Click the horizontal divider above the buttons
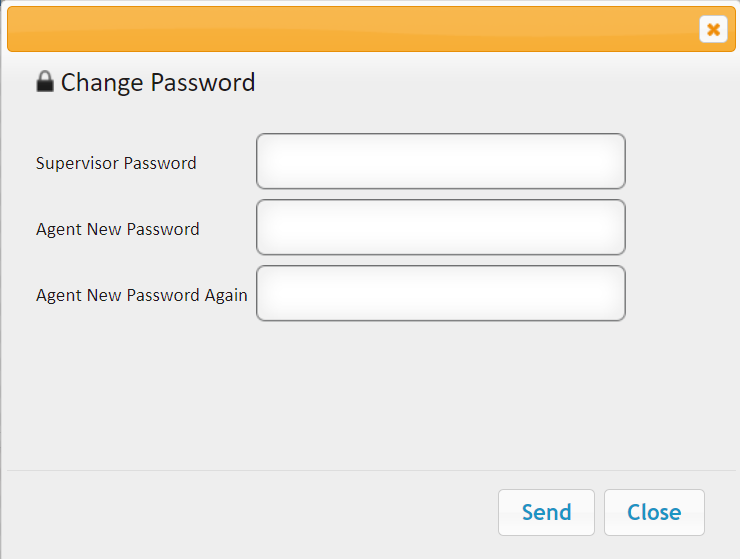 [x=371, y=470]
